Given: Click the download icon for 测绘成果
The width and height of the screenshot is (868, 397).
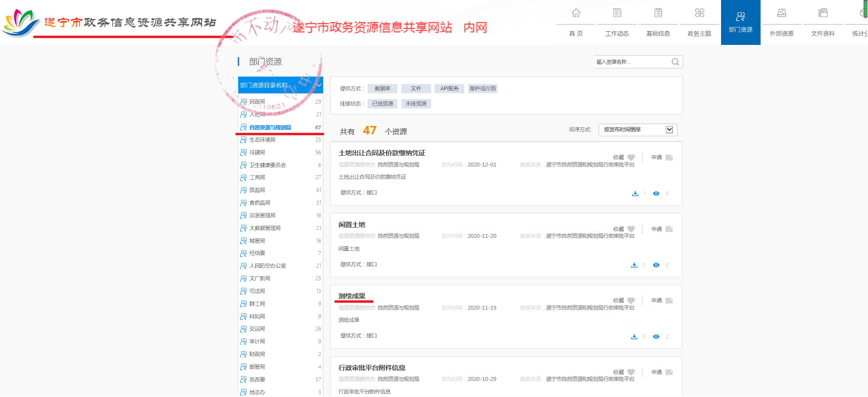Looking at the screenshot, I should (634, 336).
